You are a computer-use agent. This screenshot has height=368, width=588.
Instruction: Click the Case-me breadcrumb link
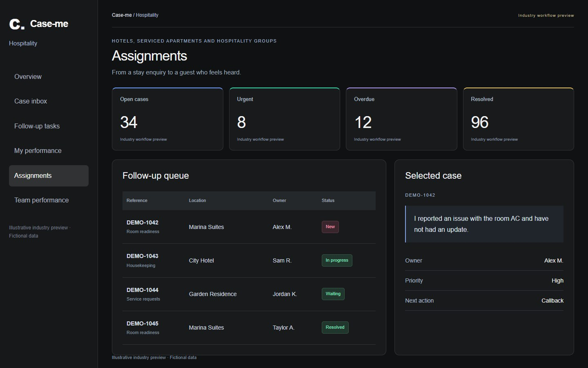pyautogui.click(x=122, y=15)
